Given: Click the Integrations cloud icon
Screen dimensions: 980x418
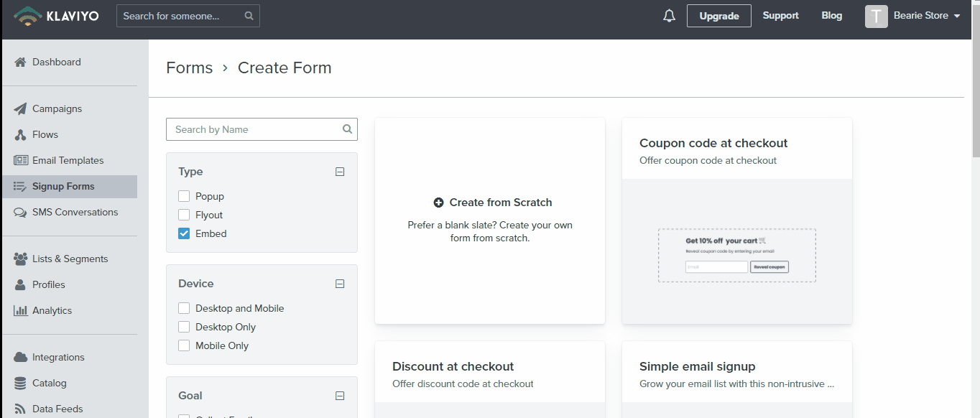Looking at the screenshot, I should [20, 357].
